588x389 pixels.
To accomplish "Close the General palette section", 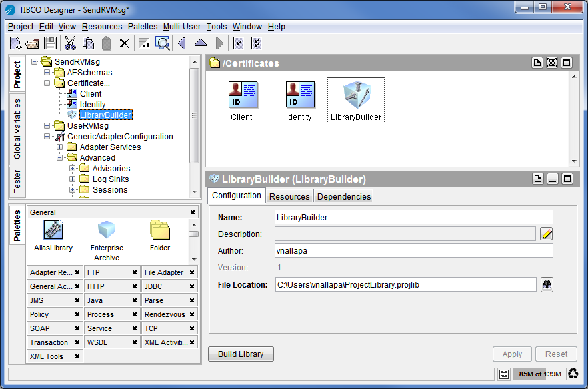I will (193, 212).
